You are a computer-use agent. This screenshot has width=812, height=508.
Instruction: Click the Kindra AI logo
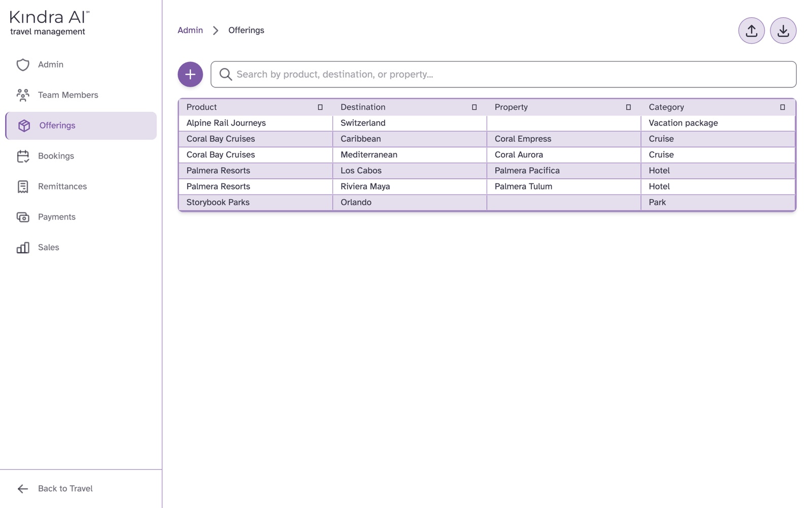49,23
